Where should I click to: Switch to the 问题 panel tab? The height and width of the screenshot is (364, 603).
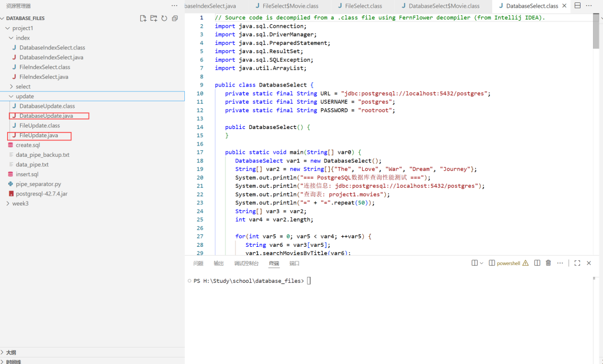pos(198,263)
